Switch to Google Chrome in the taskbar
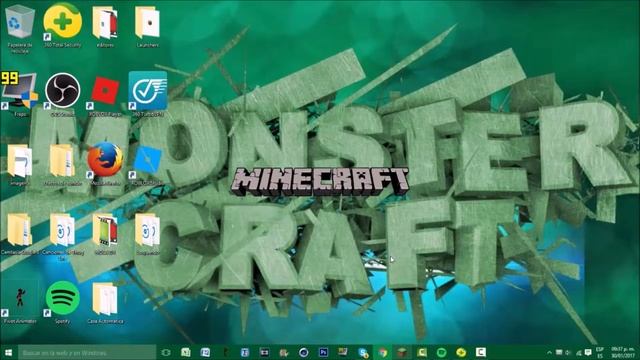The height and width of the screenshot is (360, 640). tap(382, 352)
